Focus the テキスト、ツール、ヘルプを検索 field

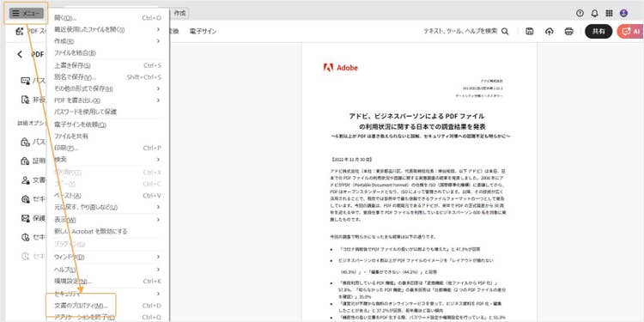pyautogui.click(x=460, y=31)
